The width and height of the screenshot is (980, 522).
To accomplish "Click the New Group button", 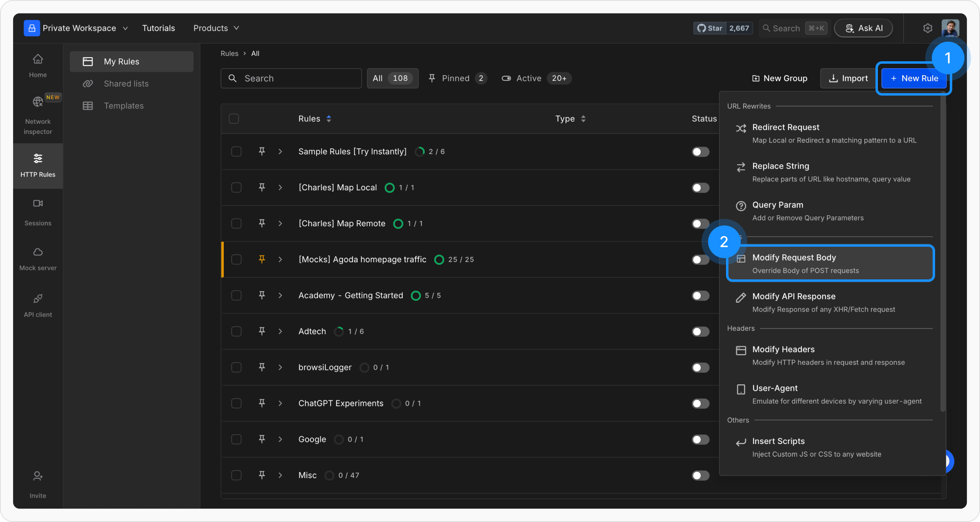I will (x=780, y=78).
